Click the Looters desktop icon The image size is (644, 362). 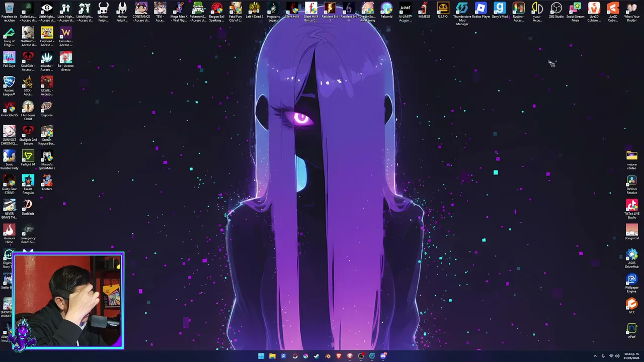(47, 183)
